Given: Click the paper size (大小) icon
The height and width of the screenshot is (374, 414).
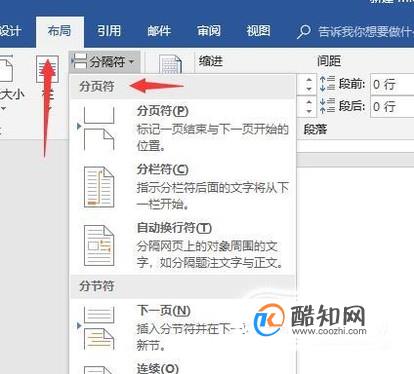Looking at the screenshot, I should [6, 70].
